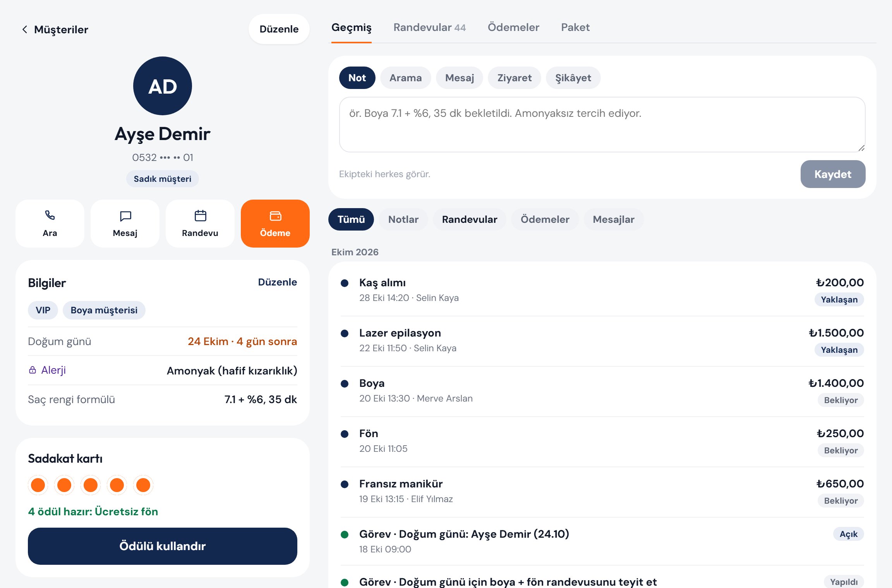Screen dimensions: 892x588
Task: Select Arama entry type chip
Action: click(405, 78)
